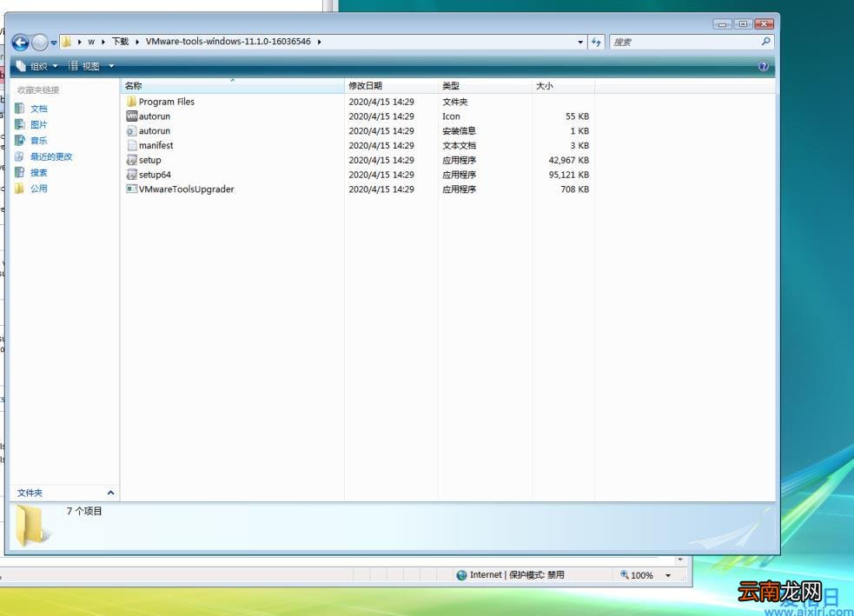Expand the arrow after '下载' breadcrumb

(137, 42)
